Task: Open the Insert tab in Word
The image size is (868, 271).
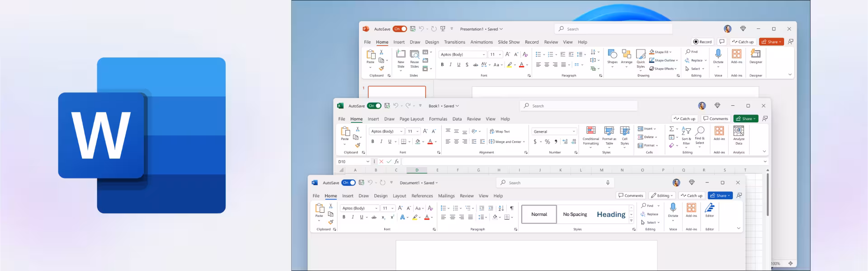Action: 348,196
